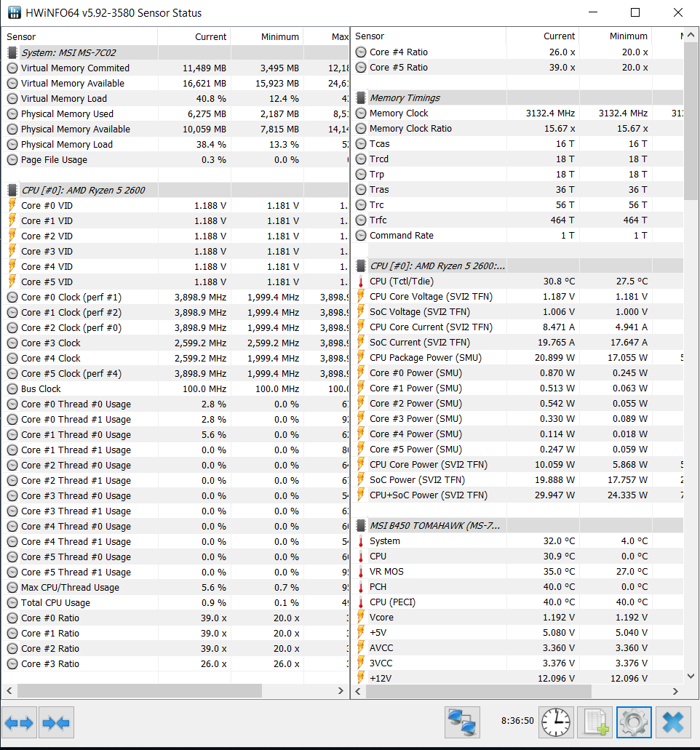Select the Memory Clock row
700x750 pixels.
[517, 113]
